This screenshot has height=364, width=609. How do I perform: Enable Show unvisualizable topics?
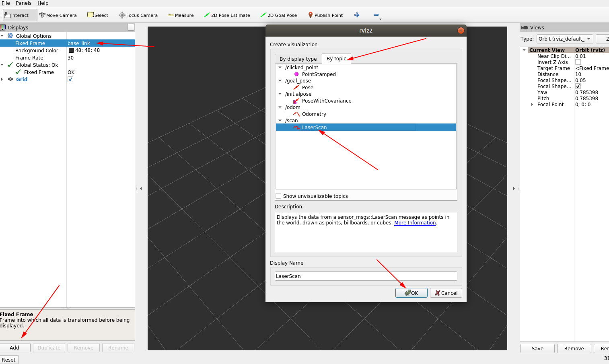pos(278,196)
